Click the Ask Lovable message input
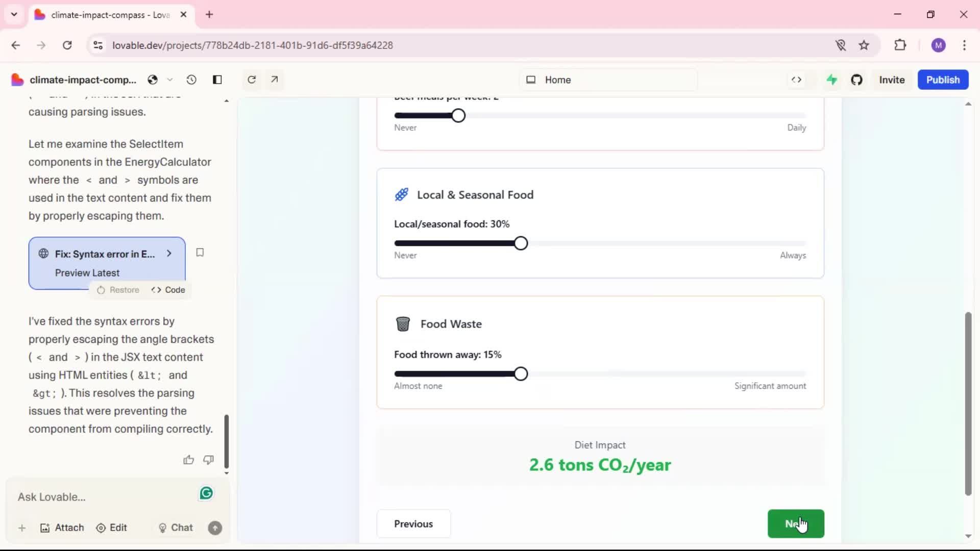This screenshot has height=551, width=980. (x=105, y=497)
